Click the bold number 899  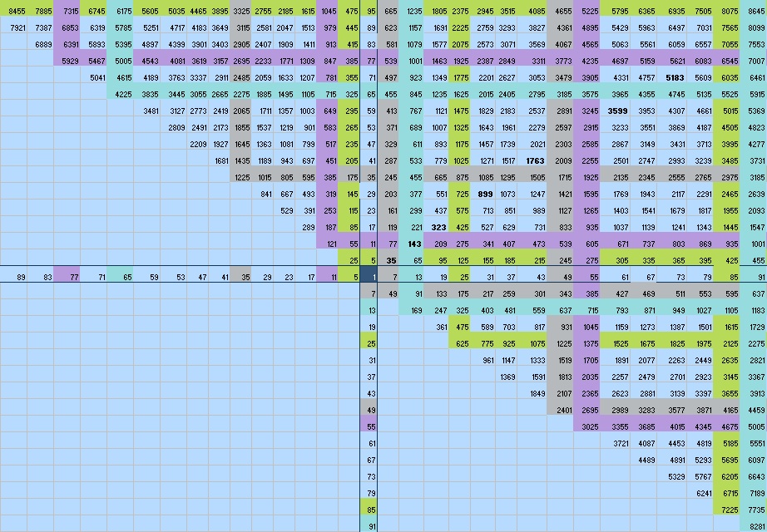(487, 192)
